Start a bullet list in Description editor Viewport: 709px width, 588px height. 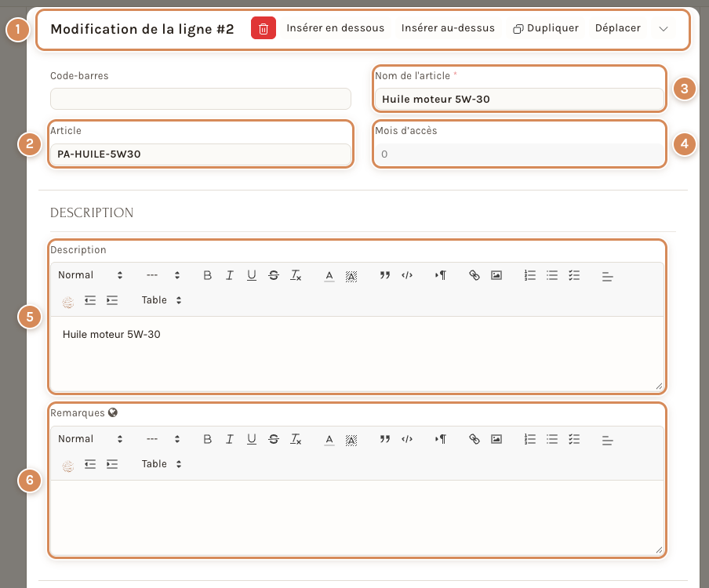(x=552, y=275)
